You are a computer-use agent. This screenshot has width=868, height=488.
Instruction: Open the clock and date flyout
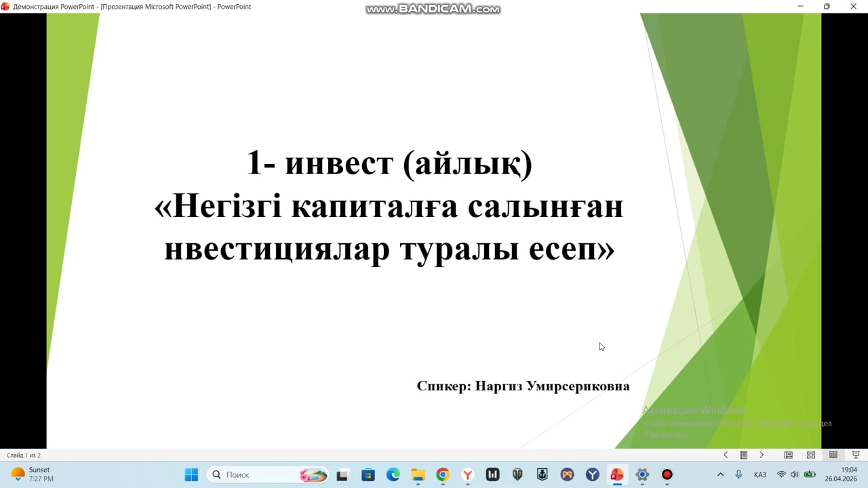pyautogui.click(x=841, y=474)
